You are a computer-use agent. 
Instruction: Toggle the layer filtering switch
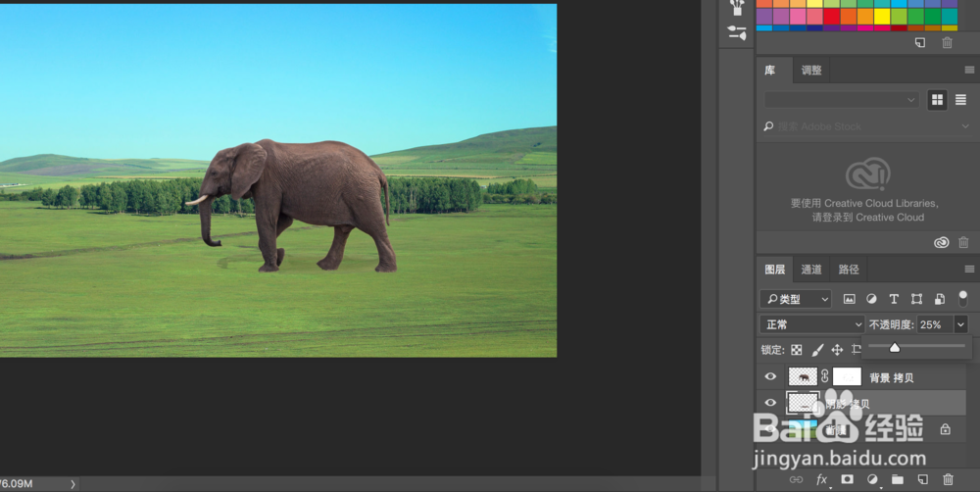962,298
